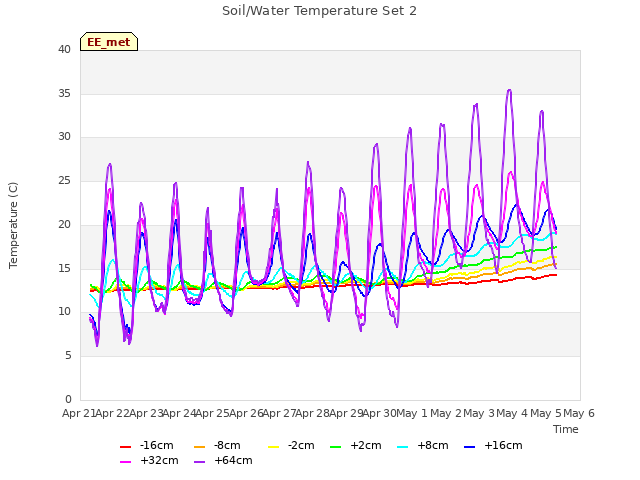The image size is (640, 480).
Task: Click the Apr 22 x-axis tick label
Action: coord(112,413)
